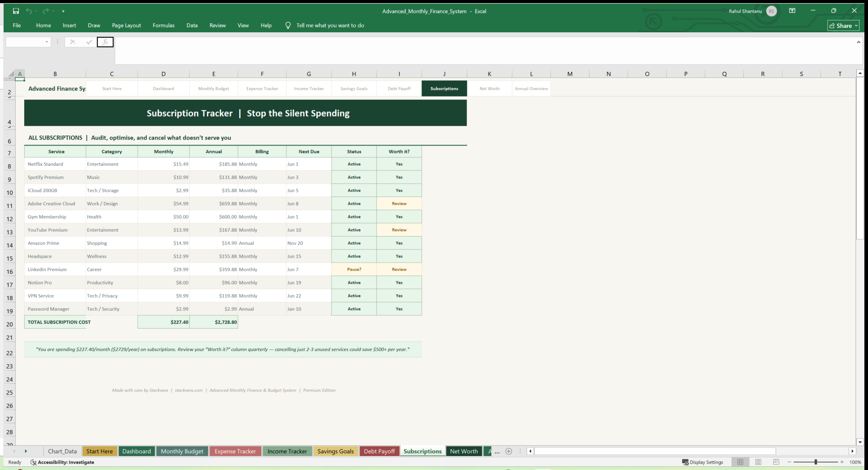This screenshot has width=868, height=470.
Task: Click the New Sheet plus icon
Action: point(509,451)
